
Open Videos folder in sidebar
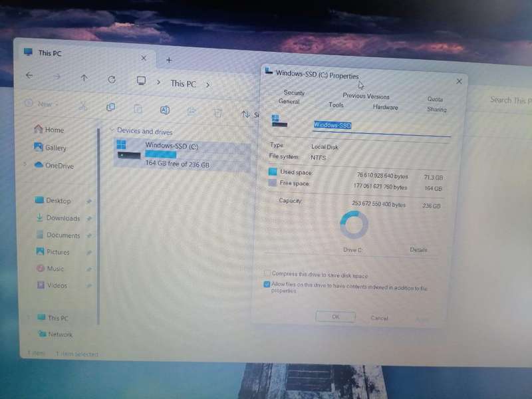tap(52, 285)
